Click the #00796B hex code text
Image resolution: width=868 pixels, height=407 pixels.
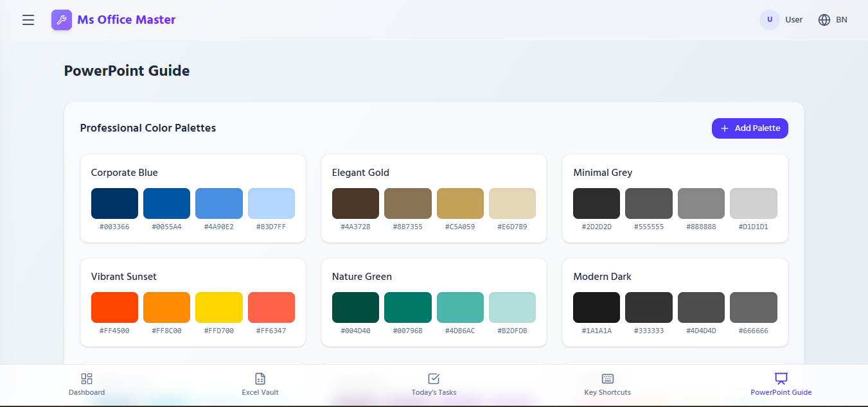(x=408, y=331)
